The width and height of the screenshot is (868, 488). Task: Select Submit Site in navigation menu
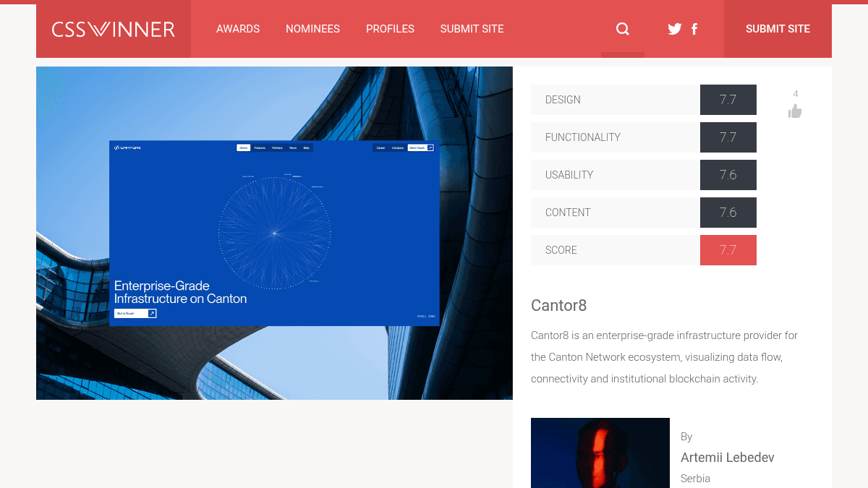pyautogui.click(x=472, y=29)
